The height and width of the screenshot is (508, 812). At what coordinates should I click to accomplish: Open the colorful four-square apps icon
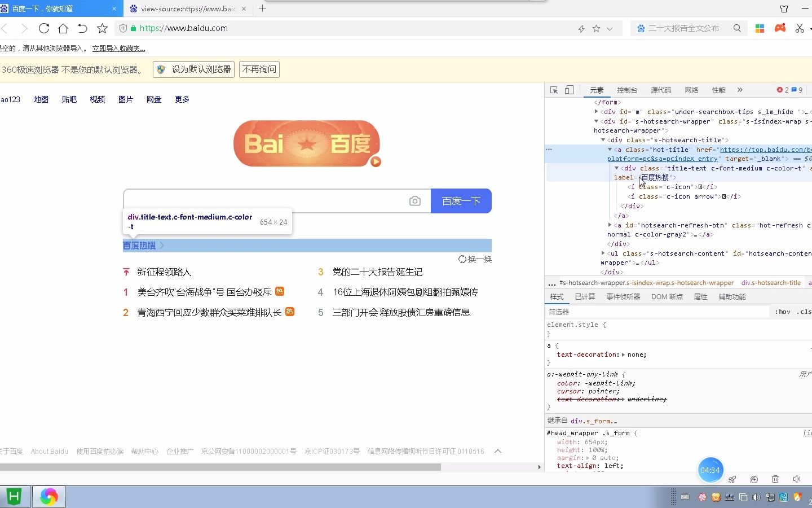click(x=760, y=28)
